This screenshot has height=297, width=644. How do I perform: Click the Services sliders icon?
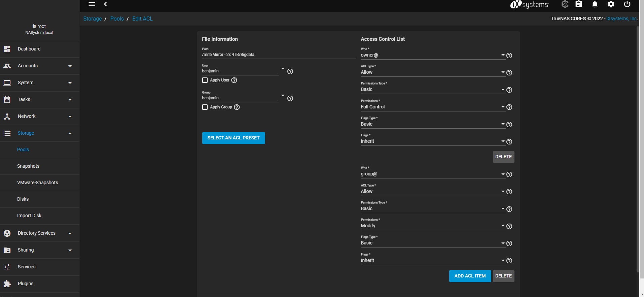[x=7, y=267]
